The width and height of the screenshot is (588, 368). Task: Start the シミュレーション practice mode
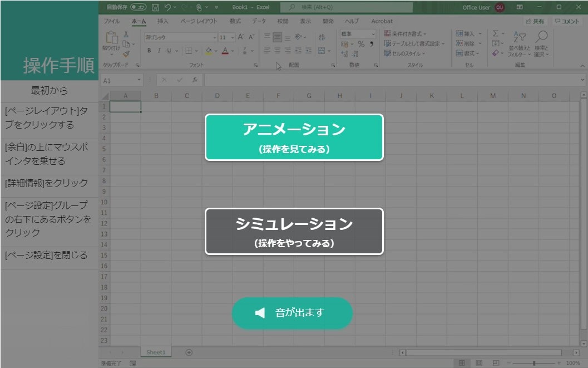click(x=294, y=231)
